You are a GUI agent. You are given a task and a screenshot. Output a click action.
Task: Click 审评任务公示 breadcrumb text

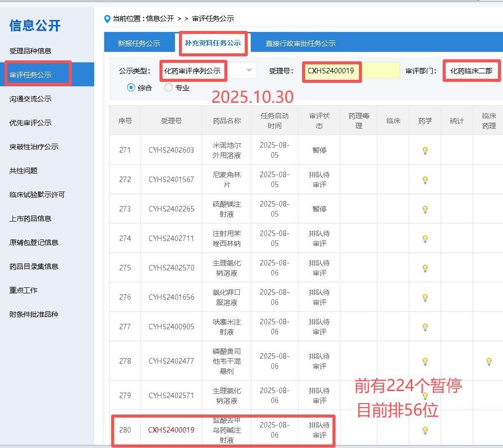(x=213, y=18)
